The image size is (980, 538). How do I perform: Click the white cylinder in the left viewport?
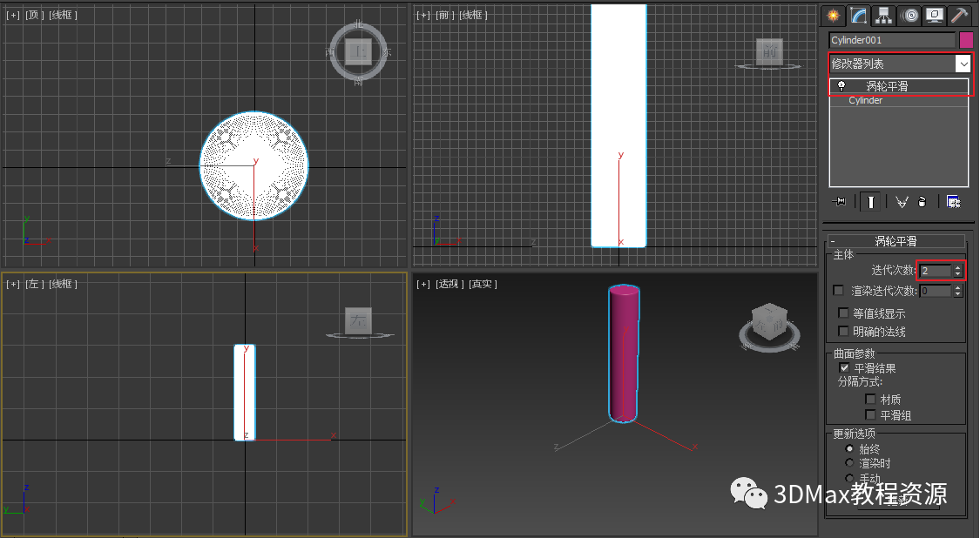(x=245, y=393)
